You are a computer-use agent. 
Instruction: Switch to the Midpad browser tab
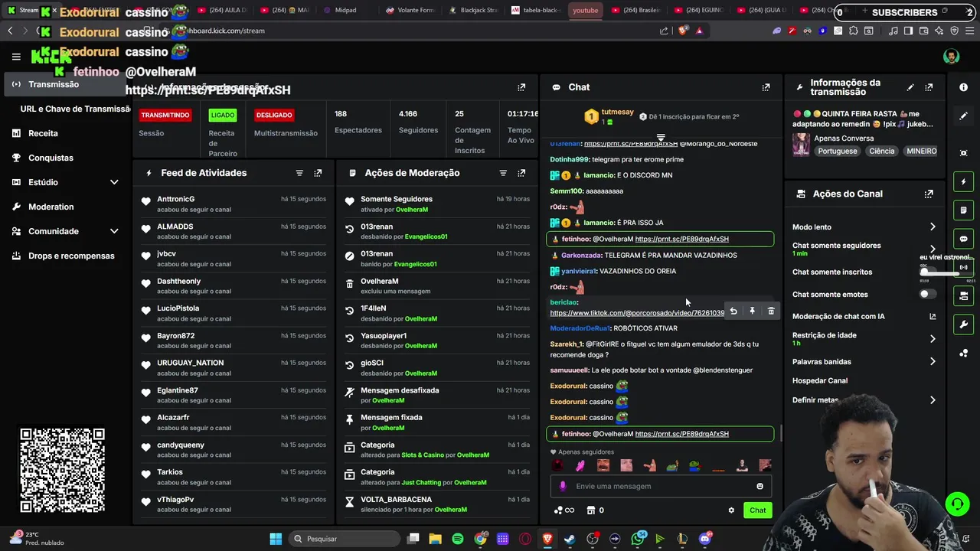point(338,10)
